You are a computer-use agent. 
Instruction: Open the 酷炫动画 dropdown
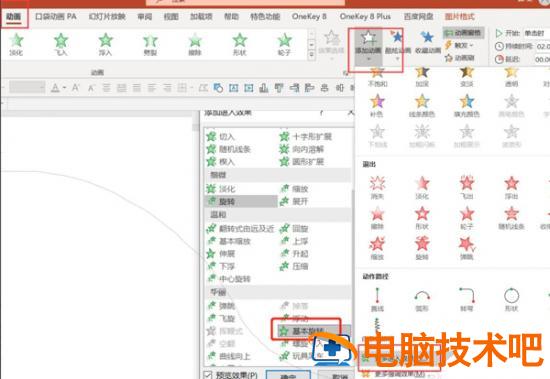click(397, 46)
